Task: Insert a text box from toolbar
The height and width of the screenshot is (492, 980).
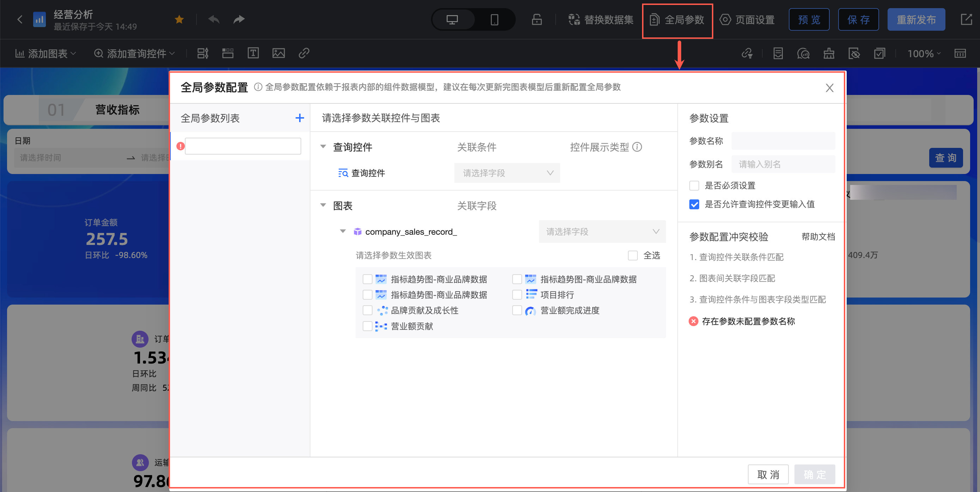Action: click(x=253, y=53)
